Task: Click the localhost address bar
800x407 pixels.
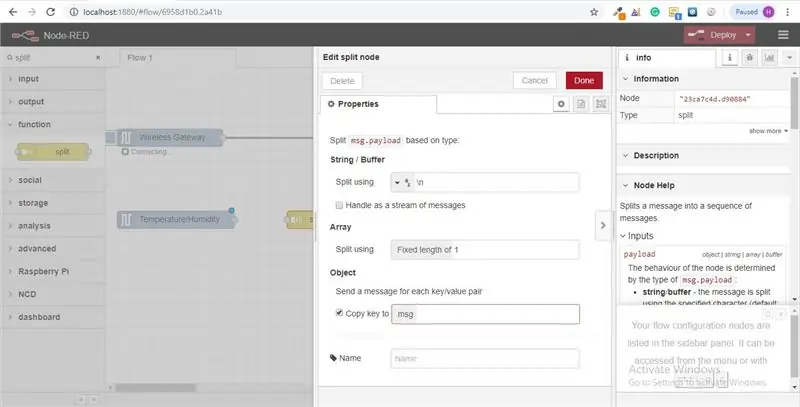Action: click(x=327, y=12)
